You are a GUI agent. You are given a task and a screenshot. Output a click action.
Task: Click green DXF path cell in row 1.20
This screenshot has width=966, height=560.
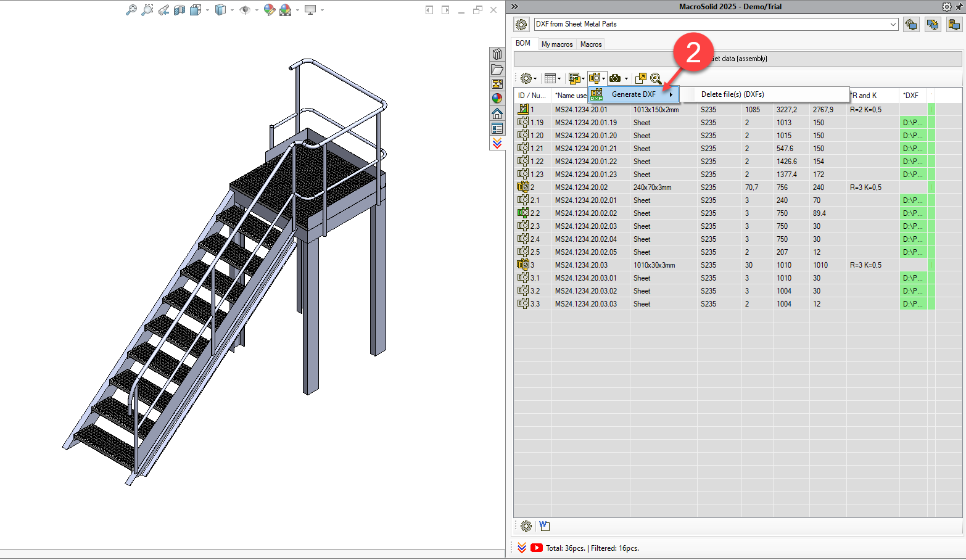click(x=914, y=136)
